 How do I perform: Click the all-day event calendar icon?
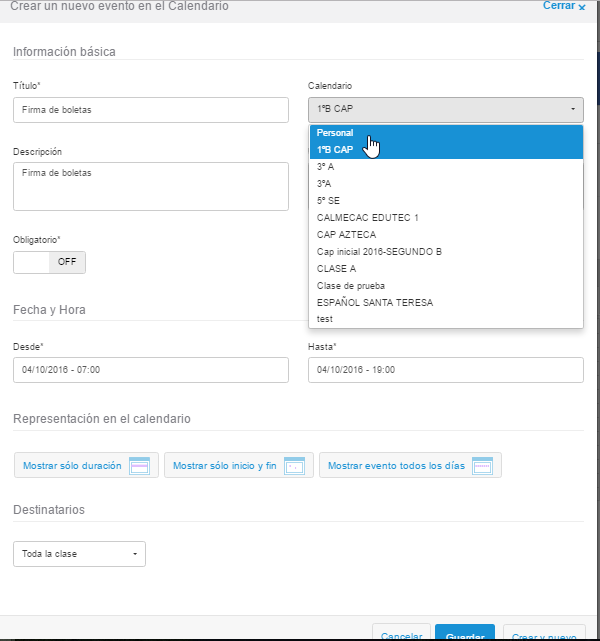coord(483,466)
